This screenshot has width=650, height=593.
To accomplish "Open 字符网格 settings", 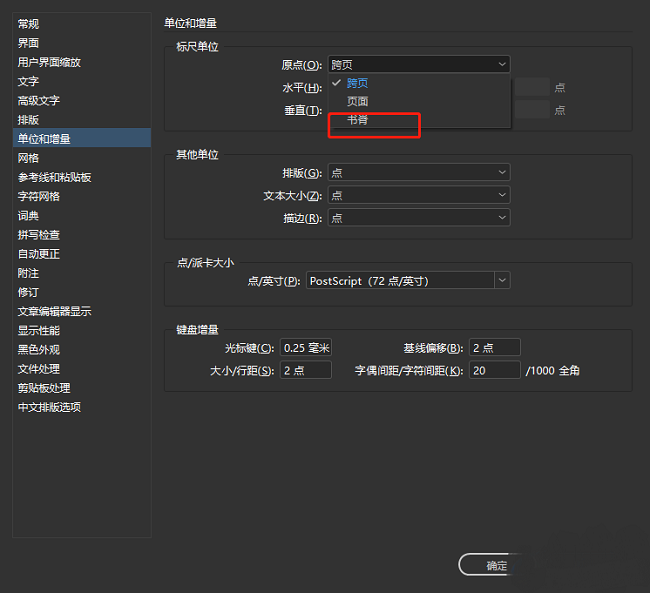I will click(x=82, y=196).
